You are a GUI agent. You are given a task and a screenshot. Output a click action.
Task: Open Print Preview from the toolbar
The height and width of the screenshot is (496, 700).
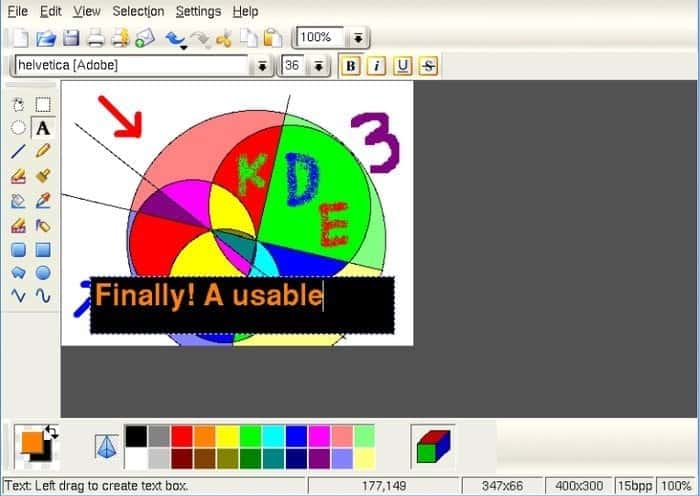[120, 38]
